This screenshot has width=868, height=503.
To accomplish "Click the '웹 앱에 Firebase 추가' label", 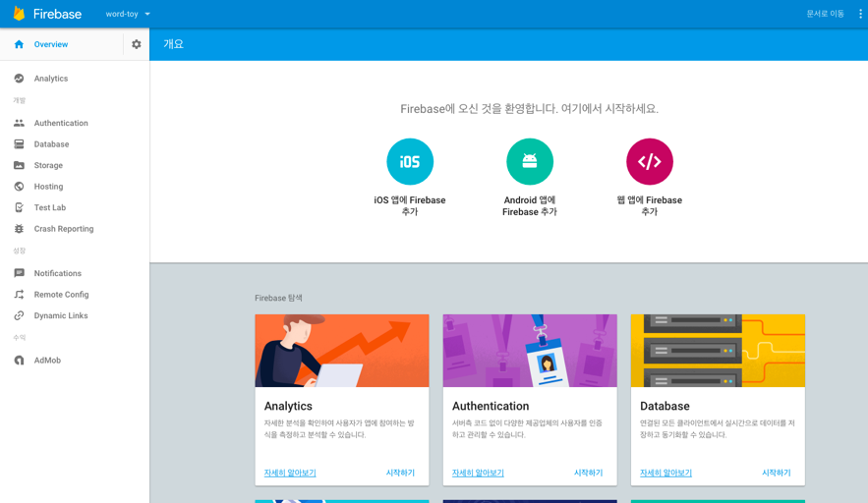I will click(x=650, y=206).
